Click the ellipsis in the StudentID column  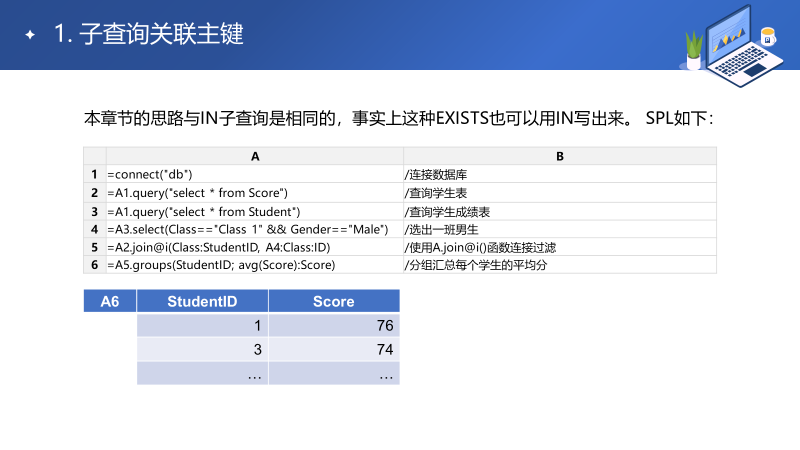(202, 373)
